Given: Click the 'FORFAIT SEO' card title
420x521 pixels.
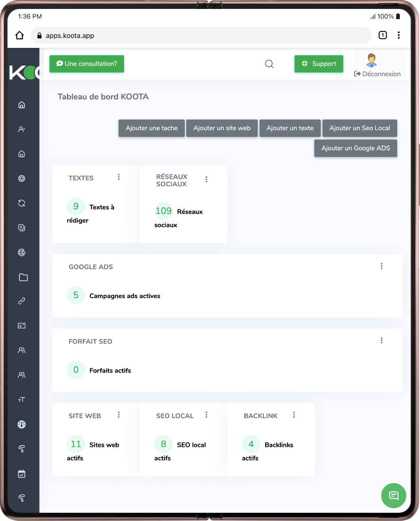Looking at the screenshot, I should pos(91,341).
